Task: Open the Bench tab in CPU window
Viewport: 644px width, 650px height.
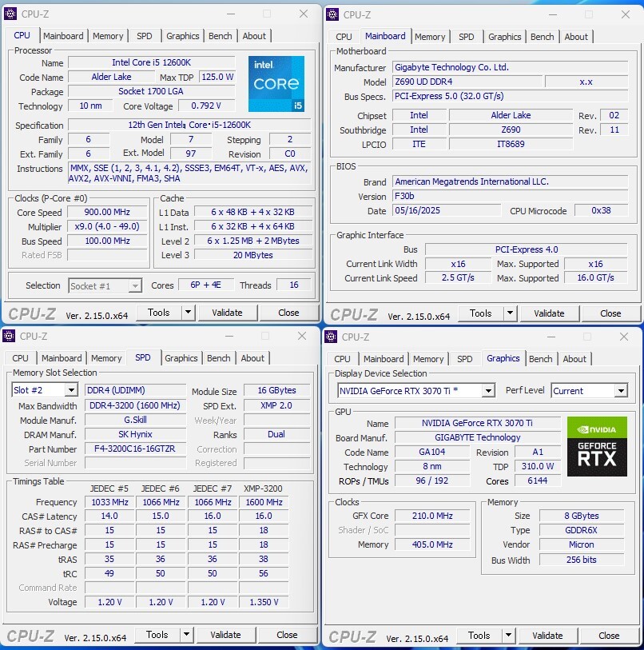Action: pyautogui.click(x=220, y=36)
